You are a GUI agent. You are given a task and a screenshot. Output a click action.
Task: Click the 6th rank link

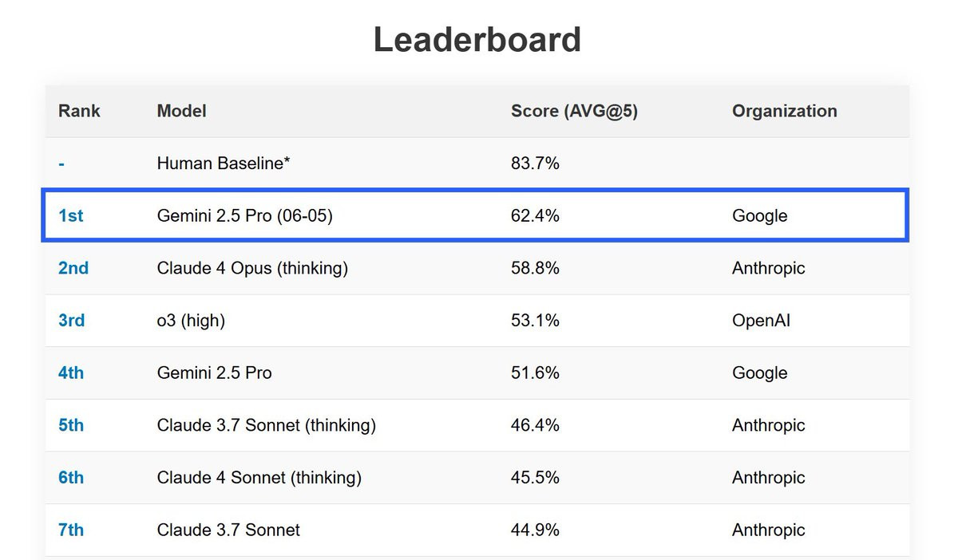point(71,478)
